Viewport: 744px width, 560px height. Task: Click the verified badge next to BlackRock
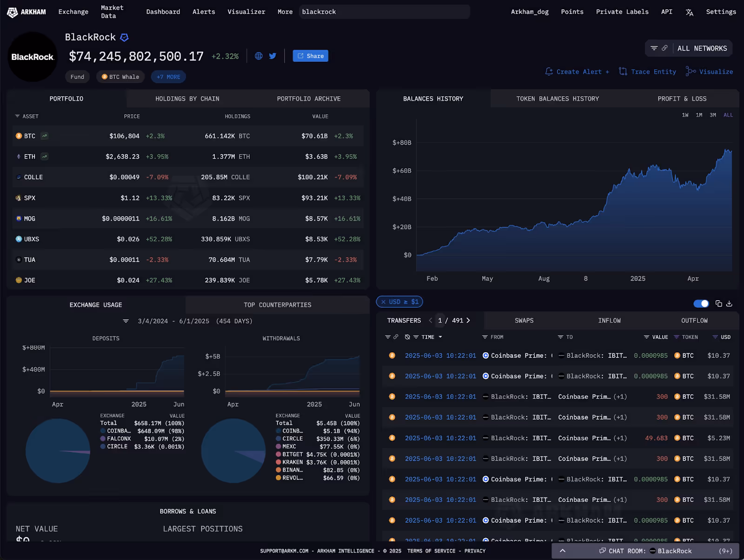click(x=124, y=37)
